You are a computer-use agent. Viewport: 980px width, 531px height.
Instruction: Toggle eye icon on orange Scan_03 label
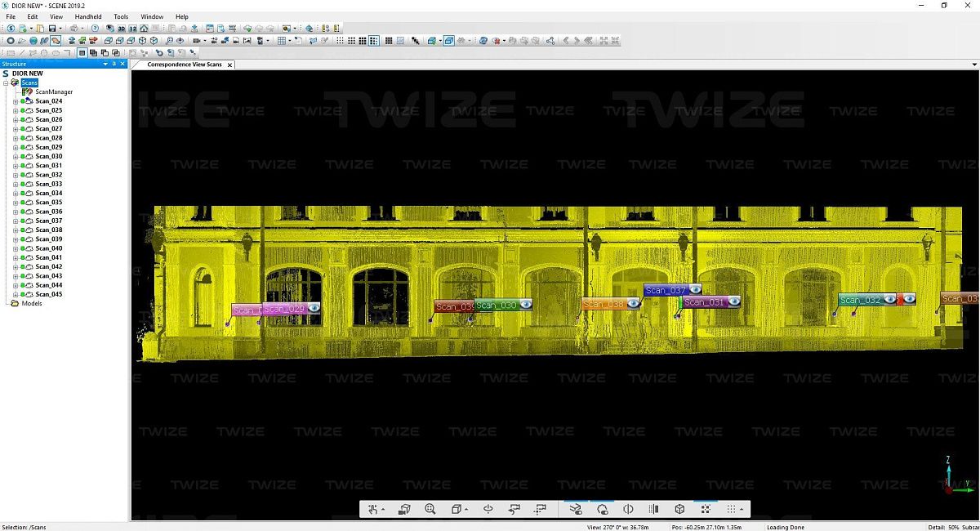coord(633,303)
